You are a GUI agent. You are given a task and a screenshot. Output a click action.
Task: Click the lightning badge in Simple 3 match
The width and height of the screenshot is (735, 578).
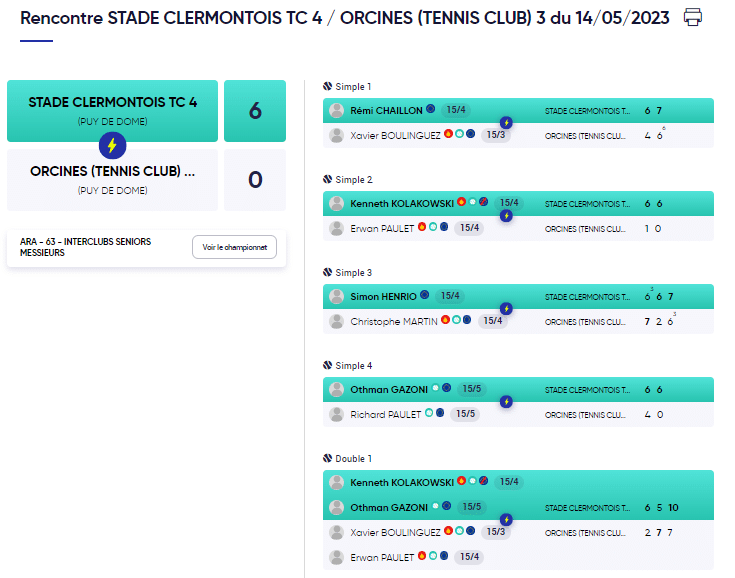tap(506, 308)
